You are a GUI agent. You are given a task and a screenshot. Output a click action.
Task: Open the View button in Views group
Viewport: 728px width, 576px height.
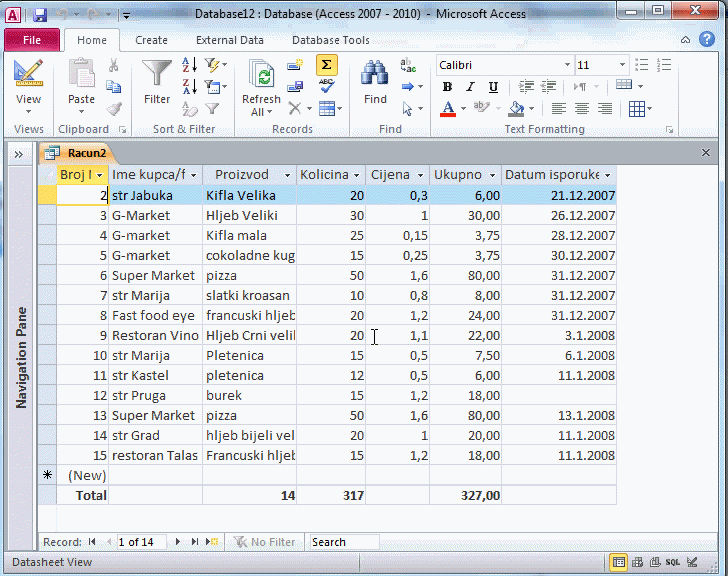click(x=28, y=87)
